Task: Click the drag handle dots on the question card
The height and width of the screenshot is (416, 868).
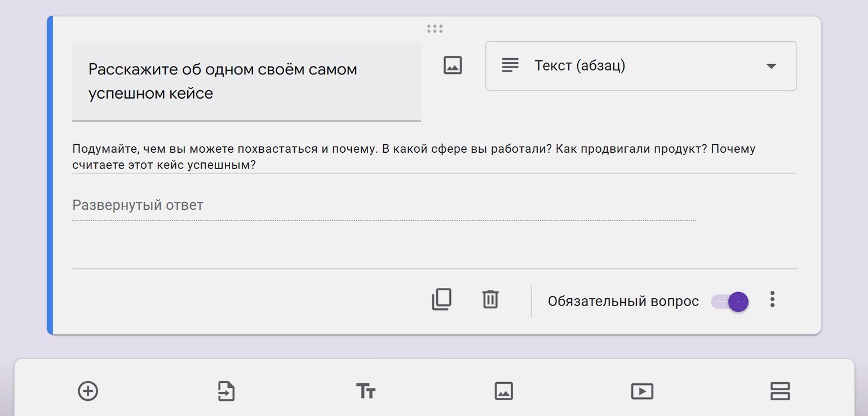Action: (x=435, y=28)
